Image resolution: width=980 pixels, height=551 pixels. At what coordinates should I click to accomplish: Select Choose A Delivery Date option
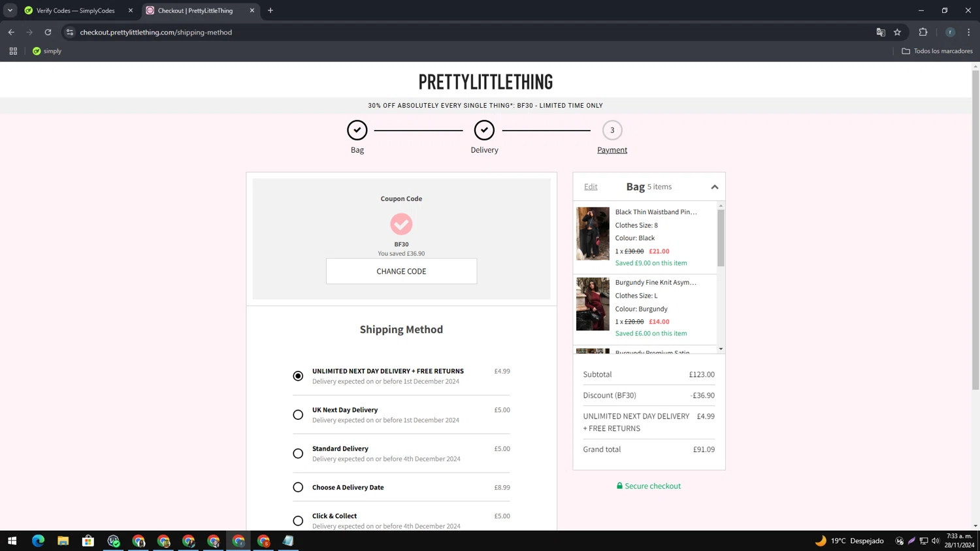point(298,487)
